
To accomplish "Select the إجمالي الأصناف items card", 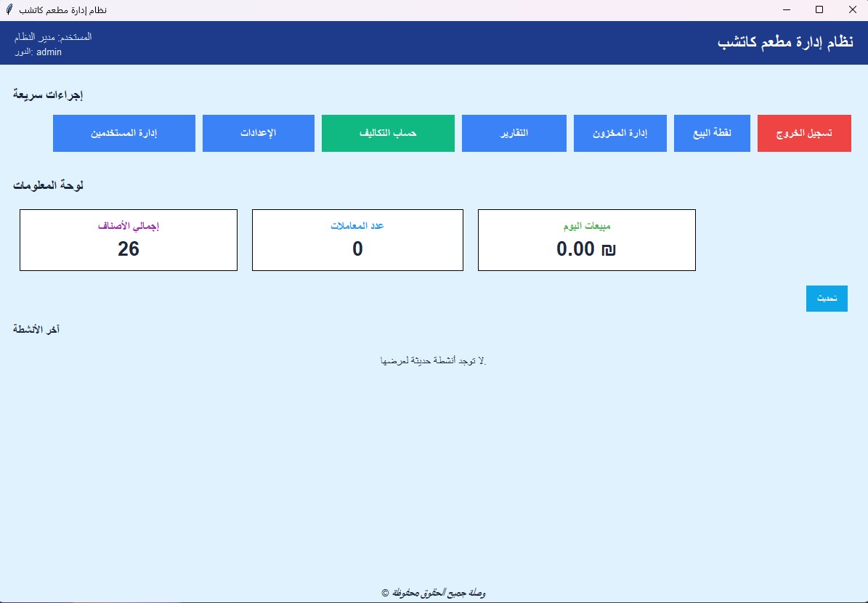I will 128,240.
